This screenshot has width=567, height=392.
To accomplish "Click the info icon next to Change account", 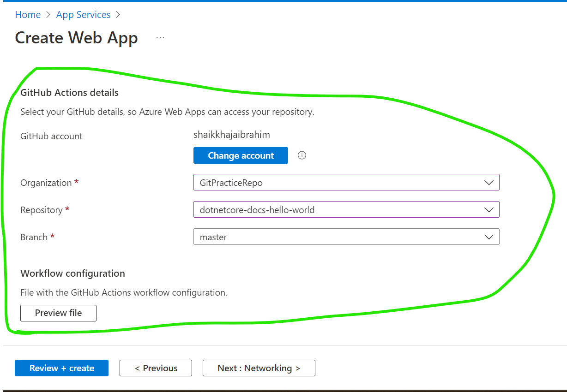I will [302, 155].
